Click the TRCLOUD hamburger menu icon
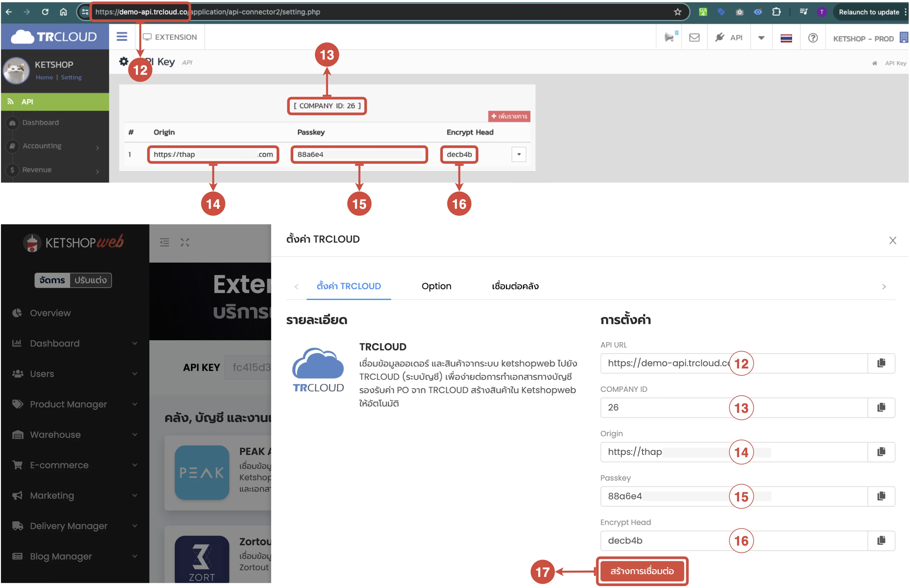The image size is (910, 588). pyautogui.click(x=121, y=37)
